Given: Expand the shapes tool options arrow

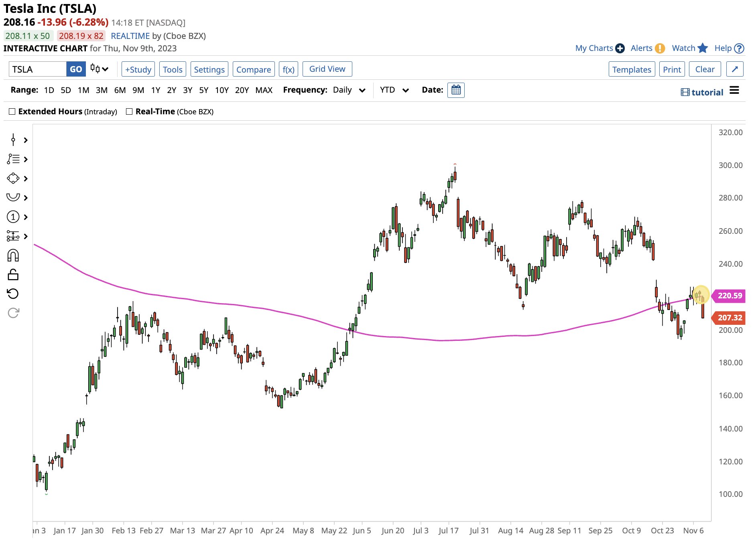Looking at the screenshot, I should pyautogui.click(x=26, y=178).
